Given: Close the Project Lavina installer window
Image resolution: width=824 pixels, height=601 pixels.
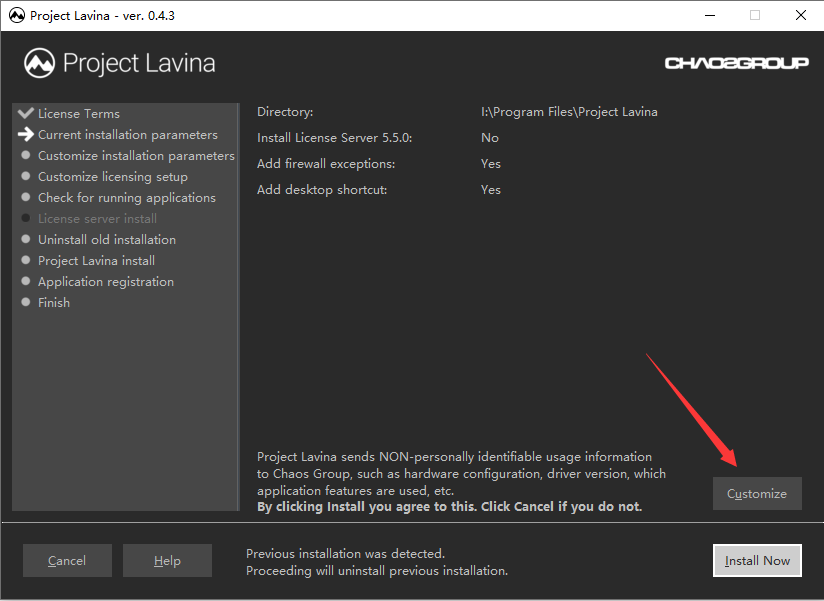Looking at the screenshot, I should click(x=801, y=16).
